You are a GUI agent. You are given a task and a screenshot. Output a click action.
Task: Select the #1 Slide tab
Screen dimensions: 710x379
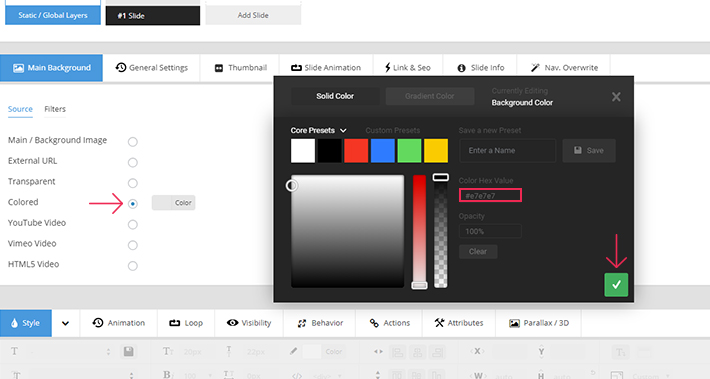pyautogui.click(x=153, y=15)
